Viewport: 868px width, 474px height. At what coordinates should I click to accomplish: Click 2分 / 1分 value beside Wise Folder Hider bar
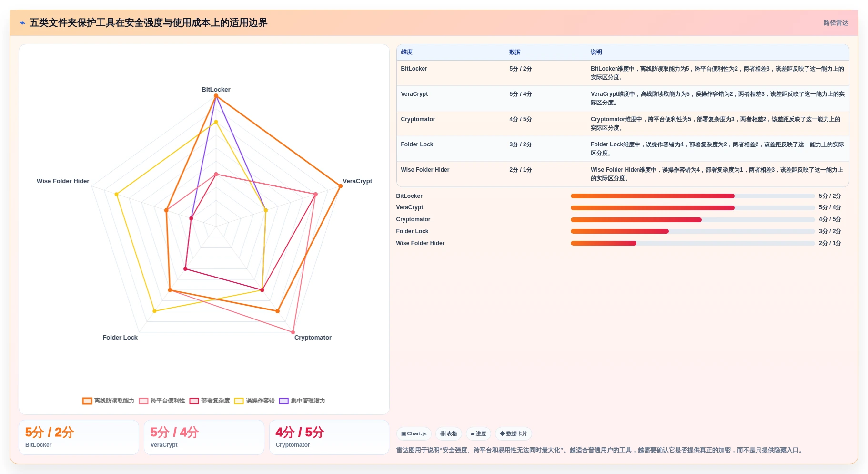(830, 243)
